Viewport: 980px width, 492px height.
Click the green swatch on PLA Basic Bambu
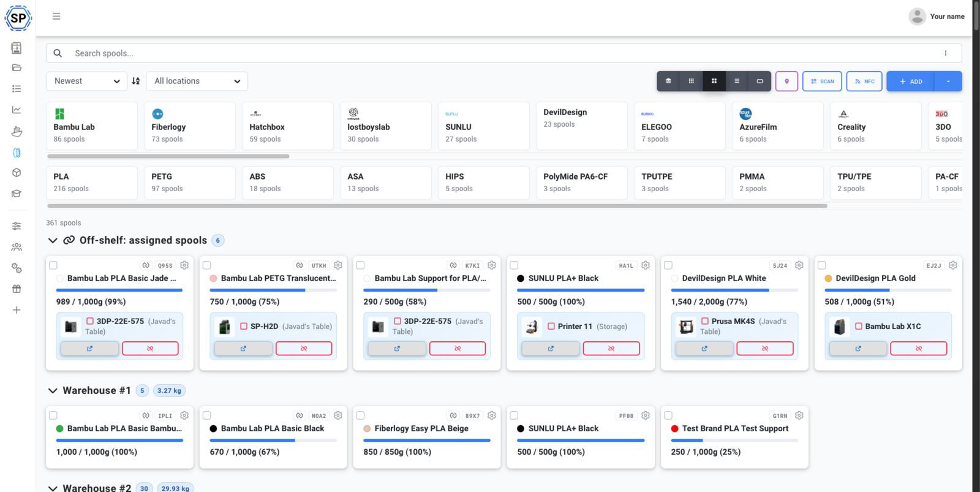(59, 429)
